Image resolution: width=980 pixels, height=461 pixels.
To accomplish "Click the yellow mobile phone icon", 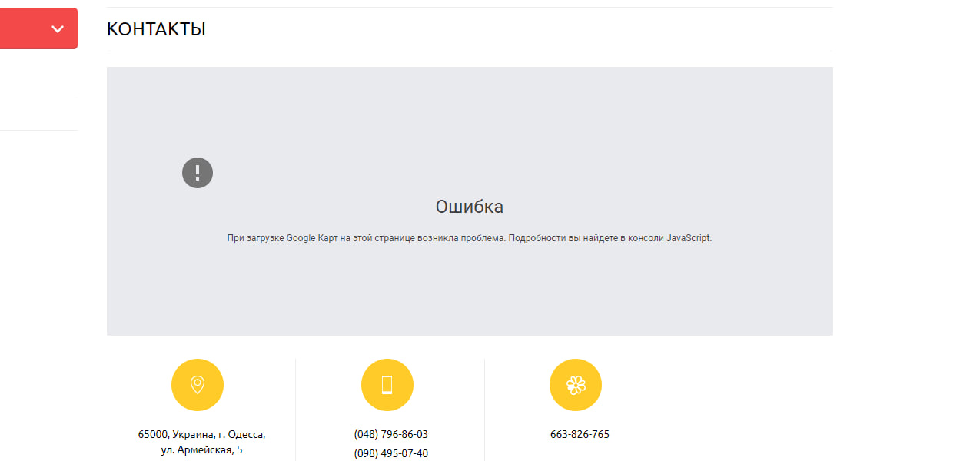I will pyautogui.click(x=387, y=385).
